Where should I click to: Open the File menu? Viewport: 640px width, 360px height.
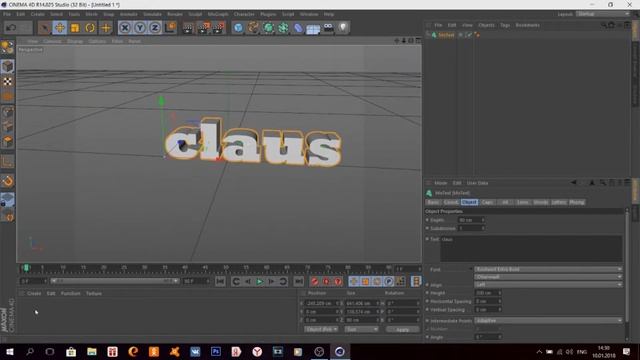[7, 14]
